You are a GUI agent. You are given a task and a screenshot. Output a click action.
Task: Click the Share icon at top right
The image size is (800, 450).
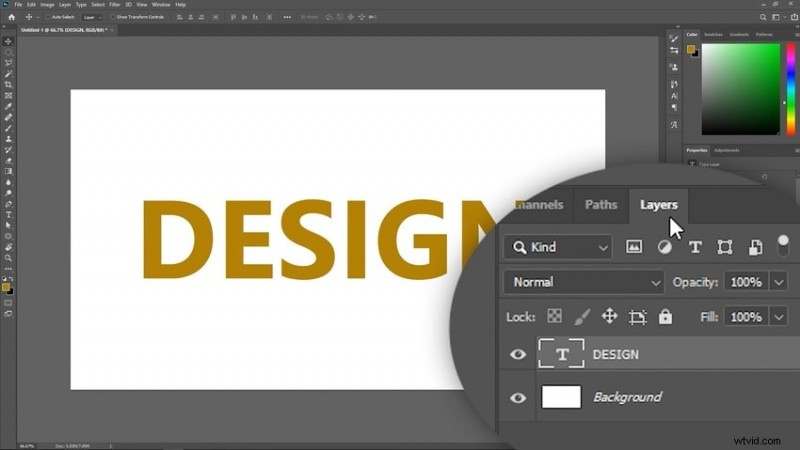pos(794,17)
